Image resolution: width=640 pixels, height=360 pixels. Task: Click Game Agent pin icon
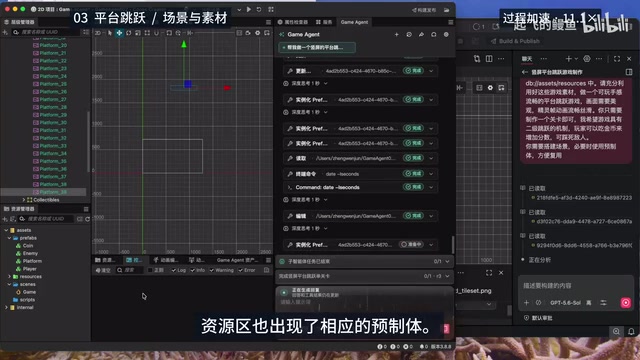(x=421, y=35)
